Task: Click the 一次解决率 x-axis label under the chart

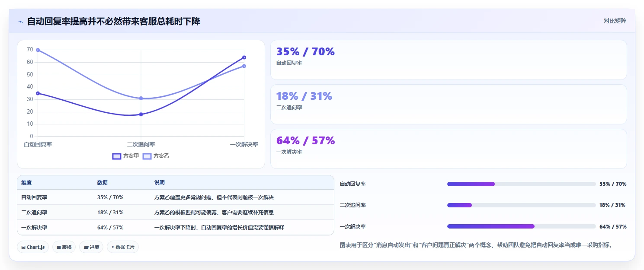Action: [244, 144]
